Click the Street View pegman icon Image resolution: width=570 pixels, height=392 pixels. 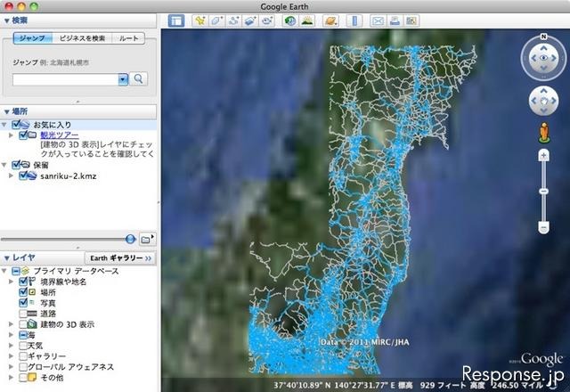(542, 135)
